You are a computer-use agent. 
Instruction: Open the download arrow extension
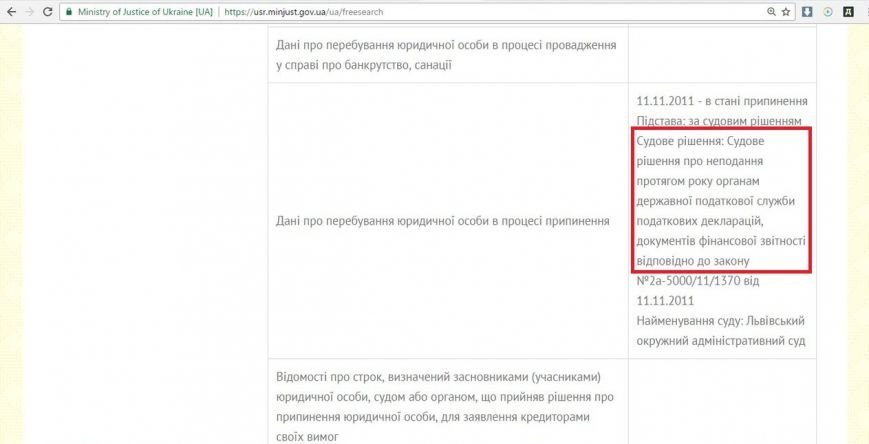[807, 12]
